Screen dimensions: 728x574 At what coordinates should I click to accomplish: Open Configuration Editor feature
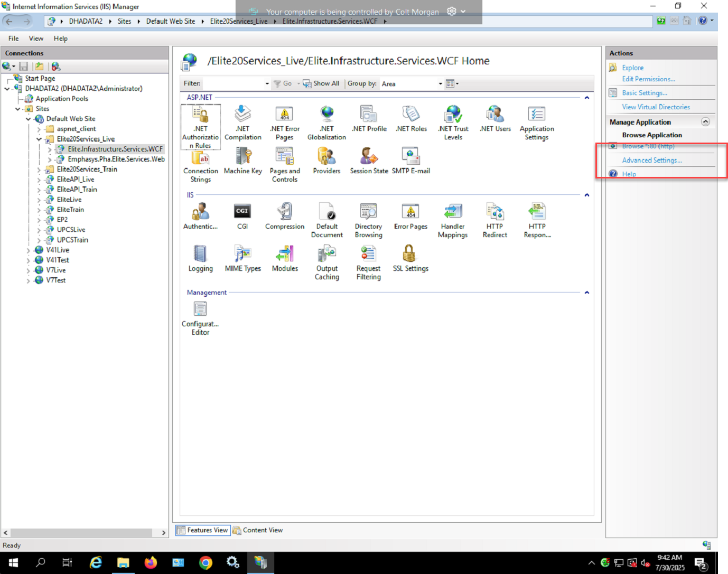pyautogui.click(x=200, y=318)
